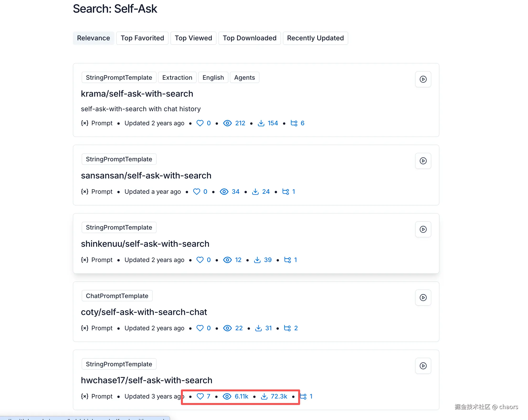Select the Relevance sort tab
This screenshot has width=528, height=420.
93,38
